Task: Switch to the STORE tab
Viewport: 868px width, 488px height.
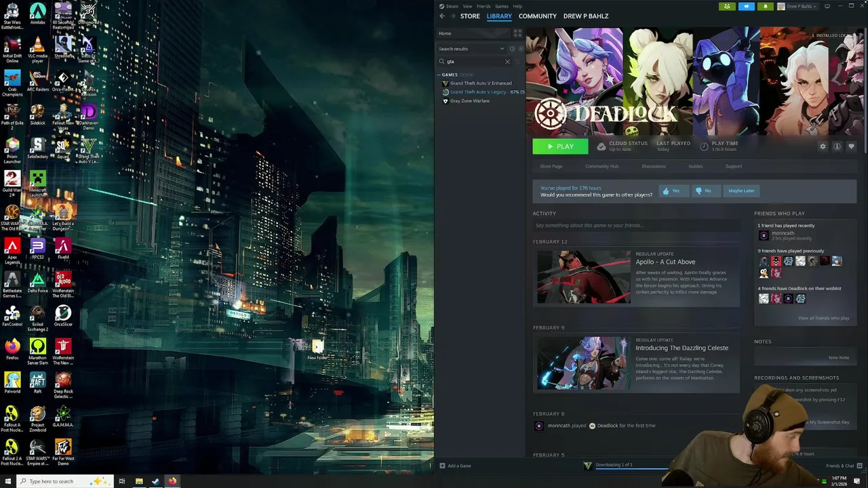Action: pyautogui.click(x=470, y=16)
